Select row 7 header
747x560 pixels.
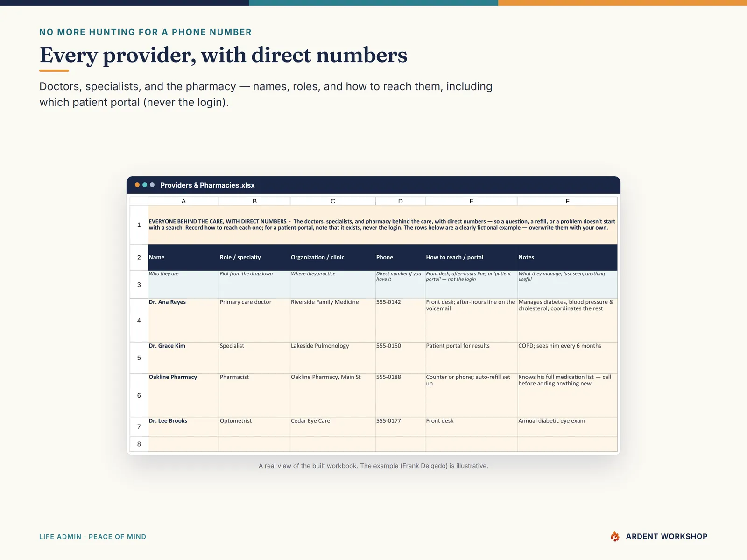click(139, 427)
